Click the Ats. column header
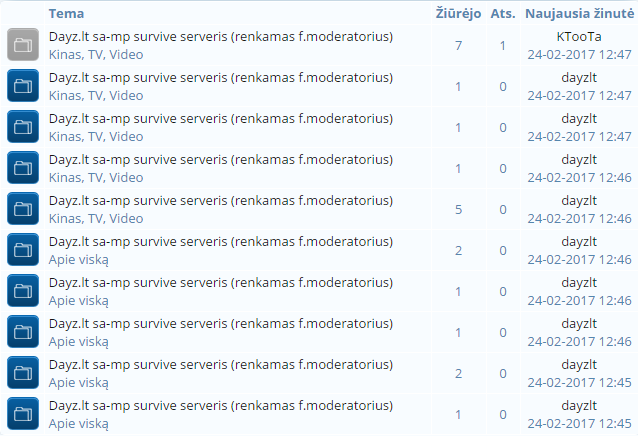Image resolution: width=638 pixels, height=436 pixels. pos(503,14)
